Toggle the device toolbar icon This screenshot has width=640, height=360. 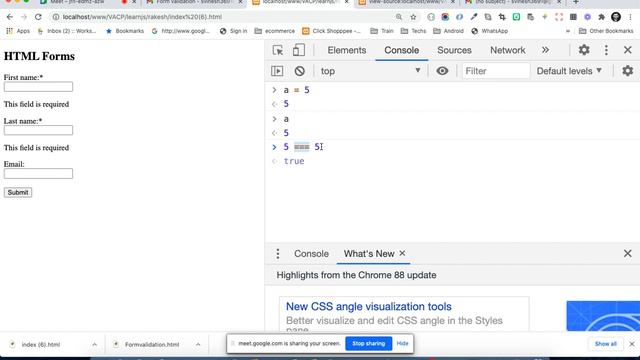pos(299,50)
